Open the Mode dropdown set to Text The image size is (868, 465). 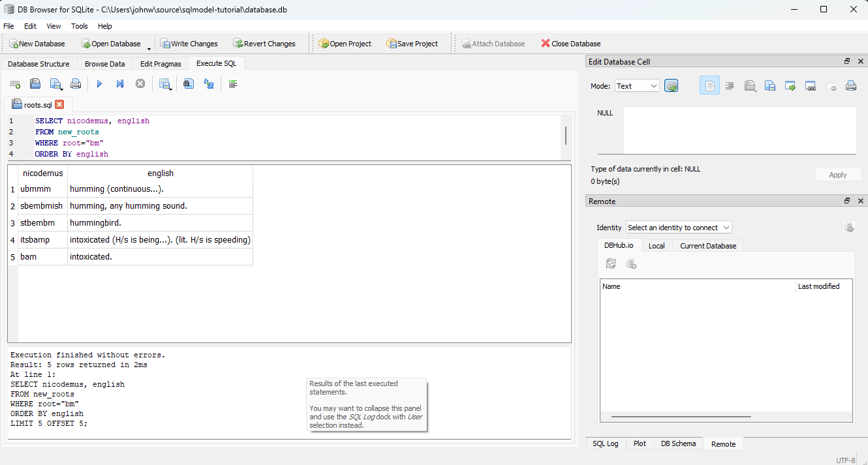(x=637, y=86)
